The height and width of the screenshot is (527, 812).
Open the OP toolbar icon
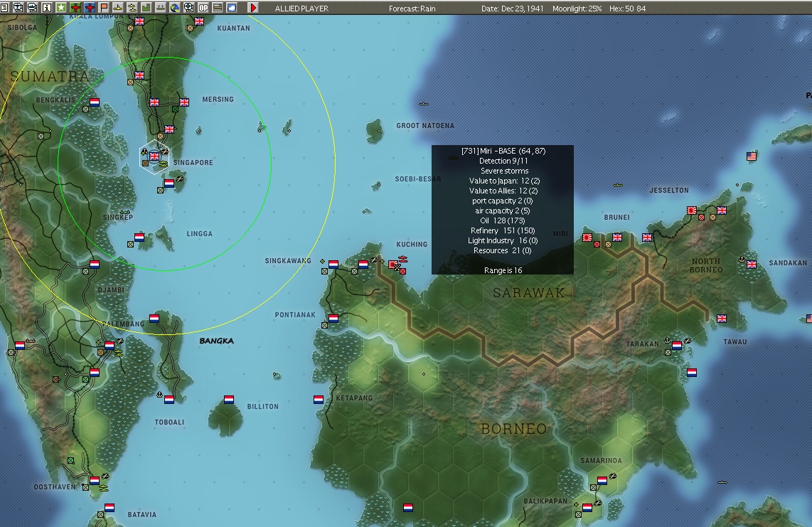pyautogui.click(x=203, y=7)
